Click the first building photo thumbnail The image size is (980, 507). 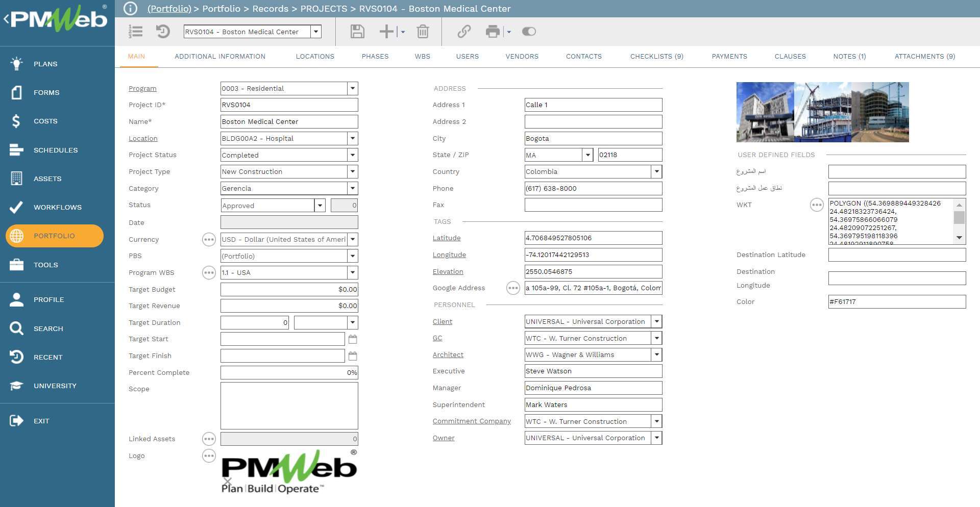765,112
